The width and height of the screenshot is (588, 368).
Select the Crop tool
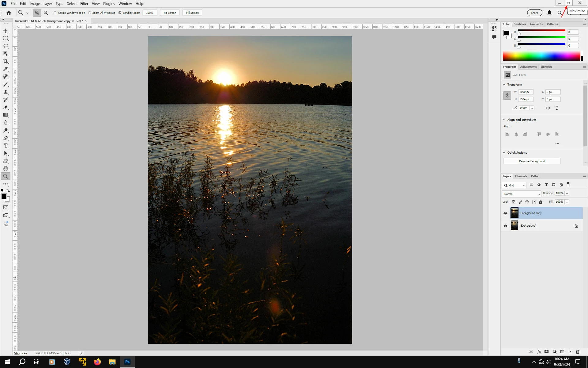(6, 61)
